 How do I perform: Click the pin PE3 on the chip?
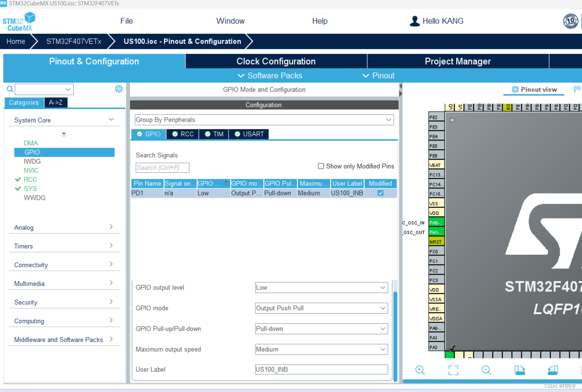click(436, 127)
